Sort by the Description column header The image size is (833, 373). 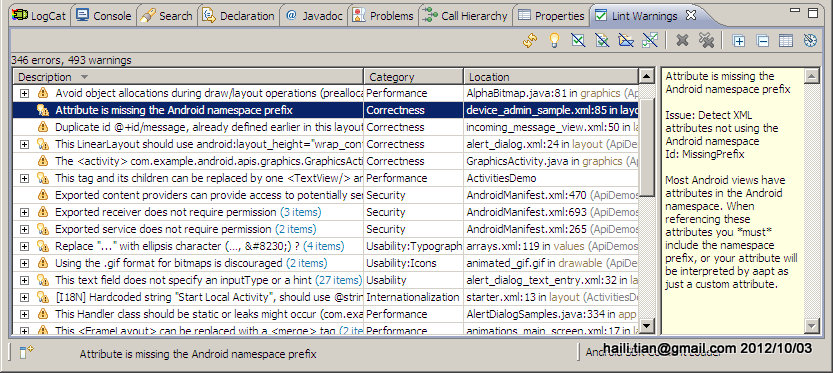[x=188, y=77]
